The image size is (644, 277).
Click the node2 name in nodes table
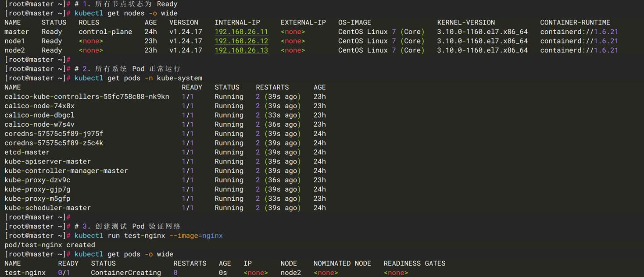(x=14, y=50)
